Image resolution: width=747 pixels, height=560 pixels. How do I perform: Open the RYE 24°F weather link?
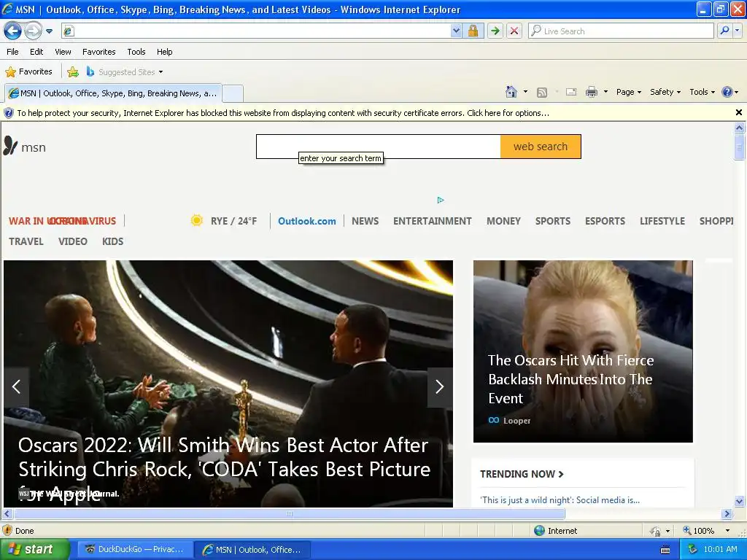(223, 221)
